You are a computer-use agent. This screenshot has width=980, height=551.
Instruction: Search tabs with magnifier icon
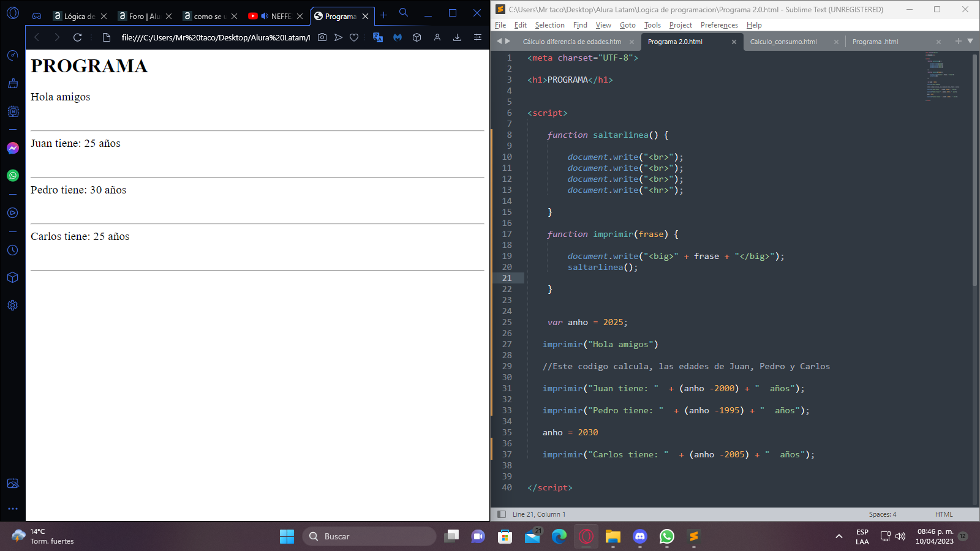coord(404,12)
